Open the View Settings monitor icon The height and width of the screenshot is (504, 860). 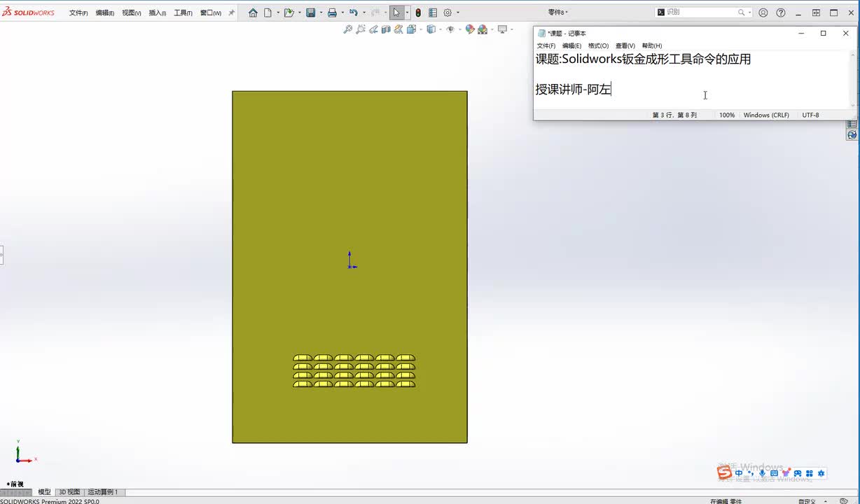pos(502,29)
